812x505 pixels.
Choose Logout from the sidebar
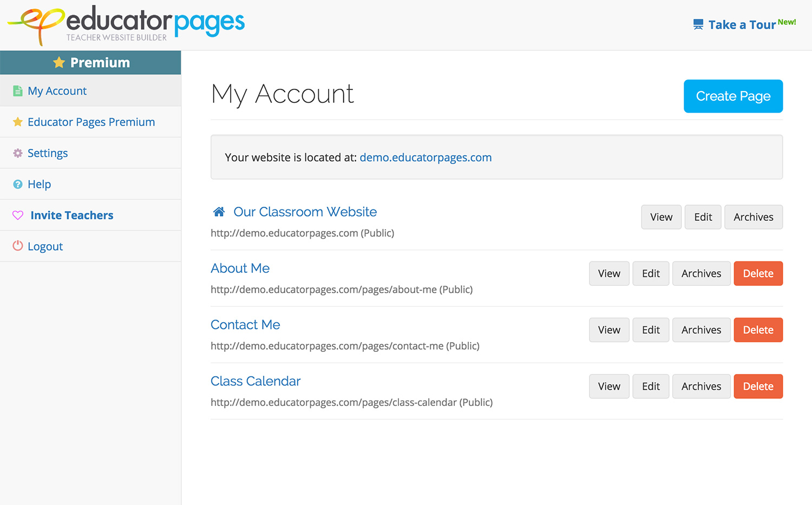pyautogui.click(x=90, y=246)
